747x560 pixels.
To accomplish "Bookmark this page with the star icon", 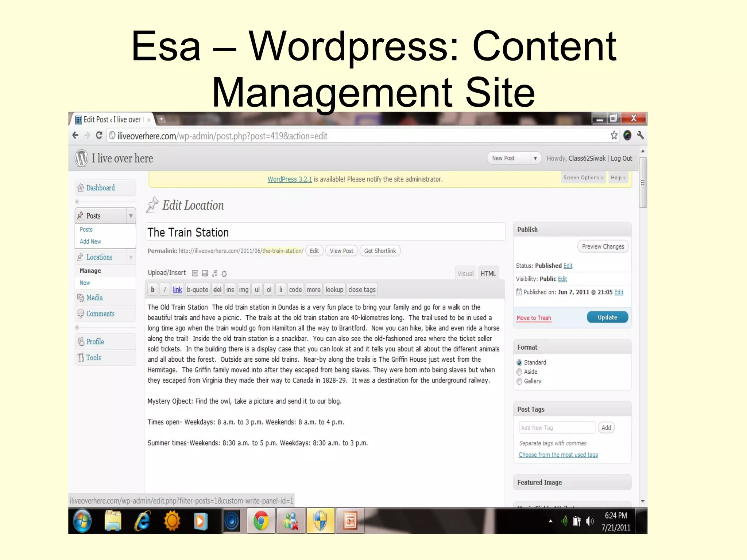I will coord(614,135).
